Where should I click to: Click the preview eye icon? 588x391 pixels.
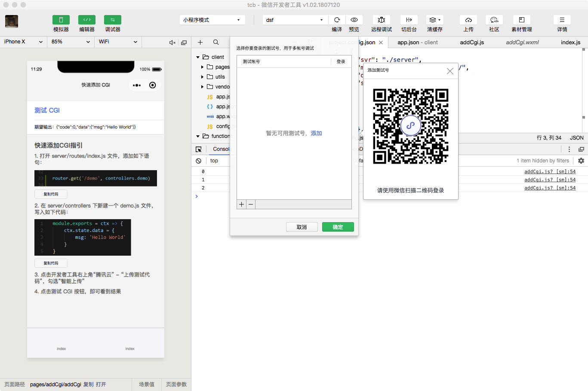tap(354, 20)
